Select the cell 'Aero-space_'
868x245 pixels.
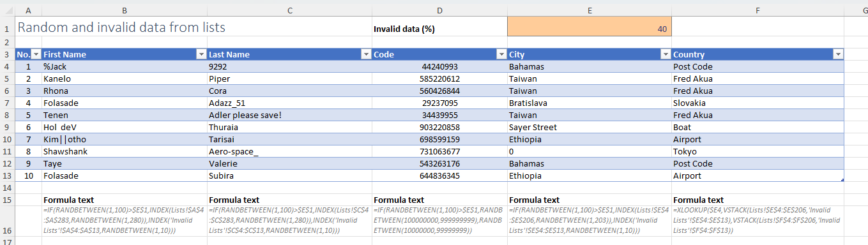click(x=289, y=152)
